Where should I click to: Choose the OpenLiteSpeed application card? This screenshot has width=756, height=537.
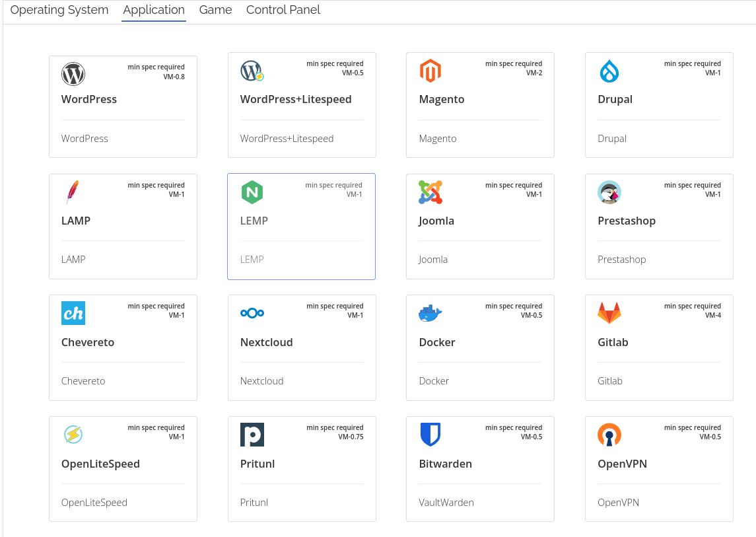(x=123, y=469)
